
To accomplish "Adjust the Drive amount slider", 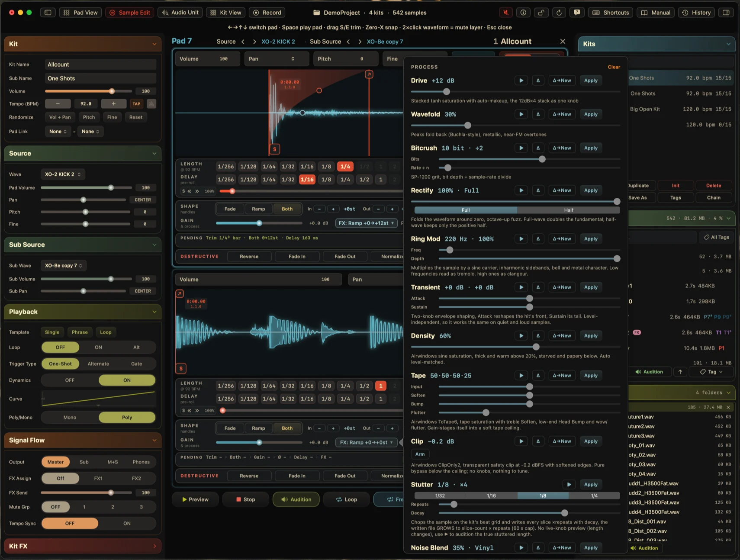I will (515, 92).
